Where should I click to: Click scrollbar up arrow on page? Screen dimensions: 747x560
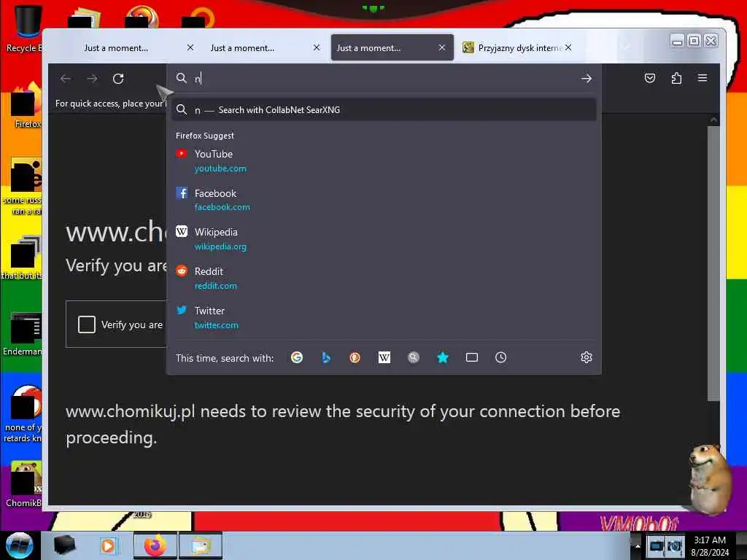click(713, 120)
